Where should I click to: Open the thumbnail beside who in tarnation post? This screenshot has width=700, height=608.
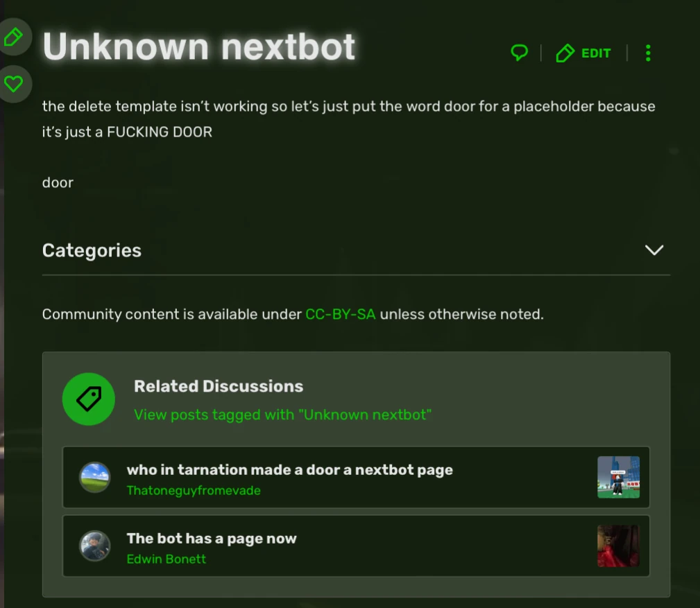click(x=617, y=477)
